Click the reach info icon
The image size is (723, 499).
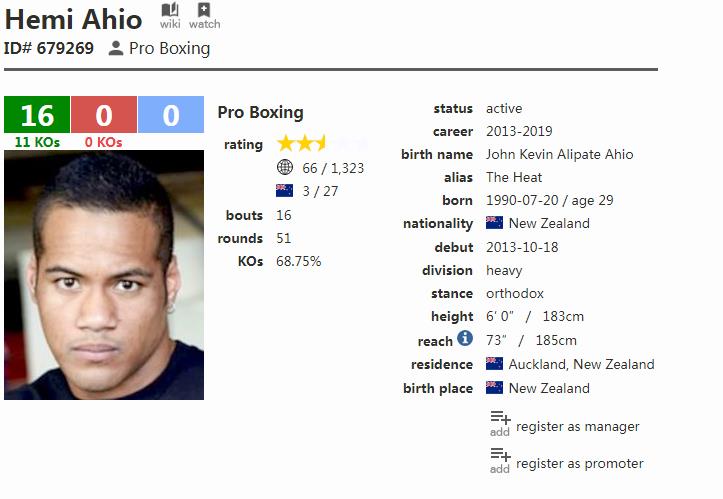click(464, 339)
